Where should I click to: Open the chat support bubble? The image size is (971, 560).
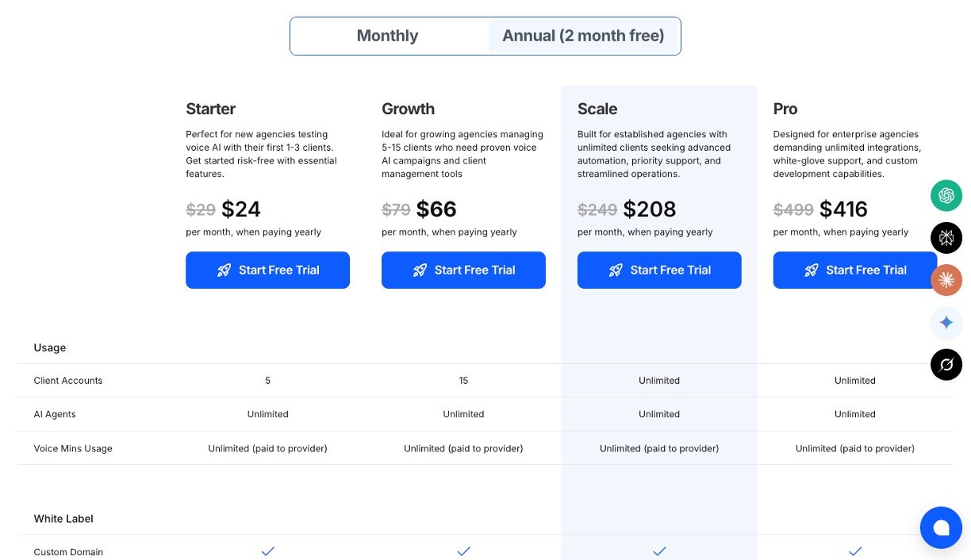[941, 527]
